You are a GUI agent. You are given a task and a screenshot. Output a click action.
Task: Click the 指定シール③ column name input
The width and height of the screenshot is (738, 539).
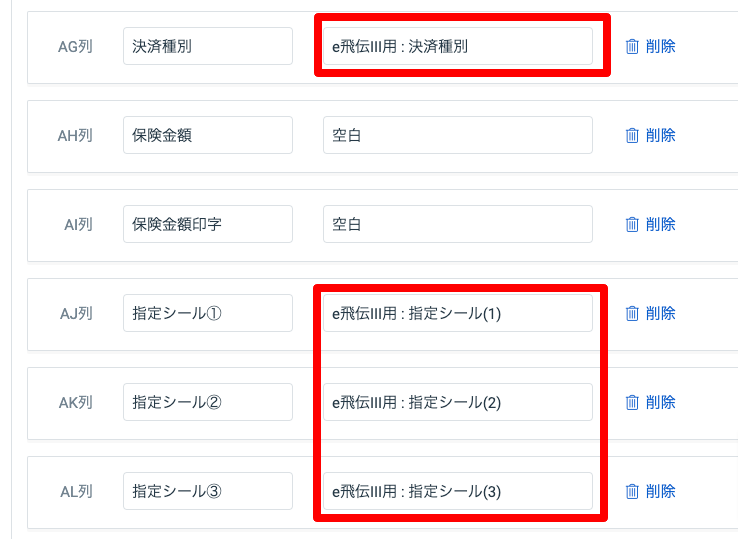click(x=208, y=491)
